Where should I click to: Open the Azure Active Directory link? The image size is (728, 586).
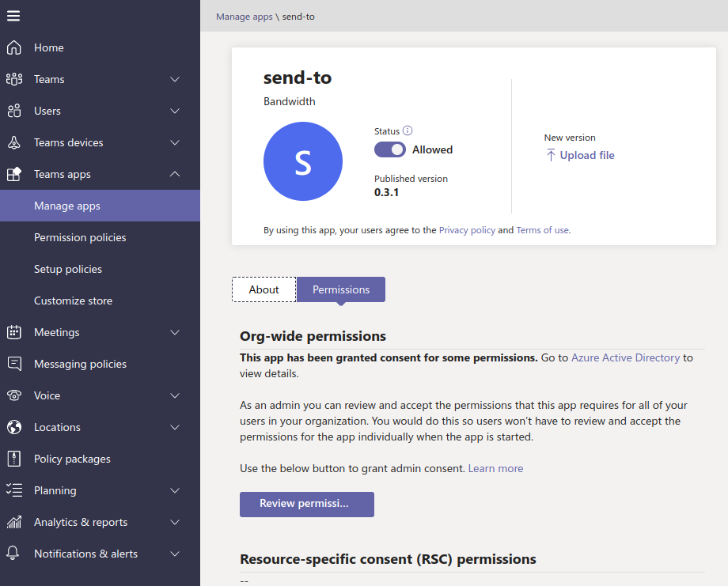click(x=625, y=357)
